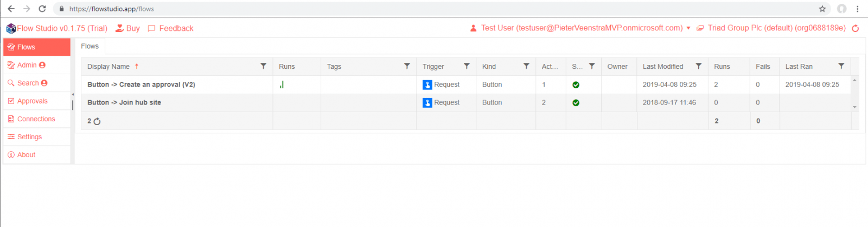This screenshot has height=227, width=868.
Task: Open the Last Ran column filter
Action: [x=841, y=66]
